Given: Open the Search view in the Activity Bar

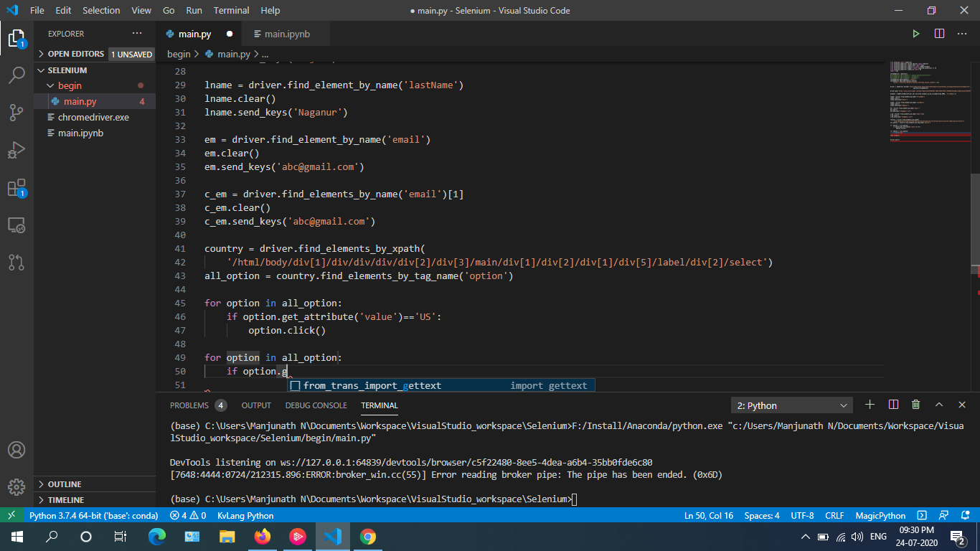Looking at the screenshot, I should [x=17, y=75].
